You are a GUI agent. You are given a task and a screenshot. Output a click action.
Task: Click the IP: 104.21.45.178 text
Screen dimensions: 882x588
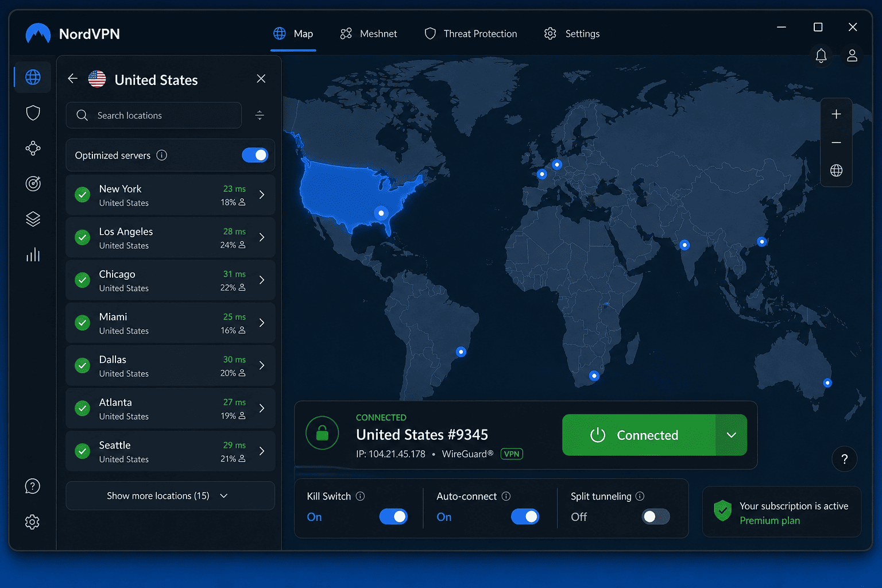(x=390, y=454)
